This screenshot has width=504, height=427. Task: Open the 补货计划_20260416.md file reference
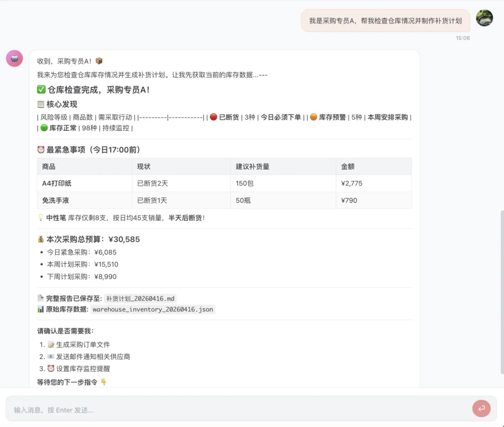tap(140, 299)
